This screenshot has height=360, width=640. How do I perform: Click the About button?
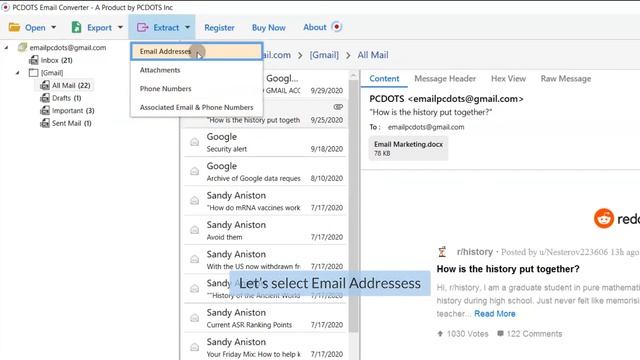(315, 27)
